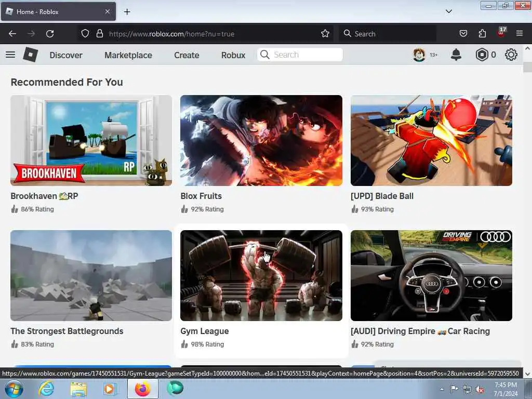532x399 pixels.
Task: Open the Blox Fruits game thumbnail
Action: [261, 140]
